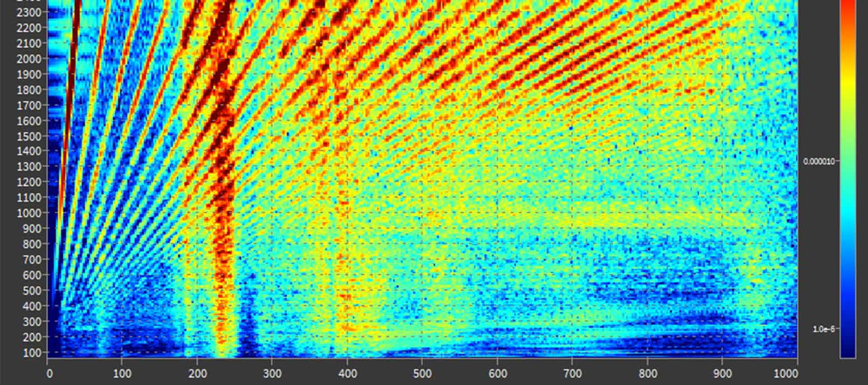Click the 1.0e-6 color scale label
This screenshot has height=385, width=868.
823,329
